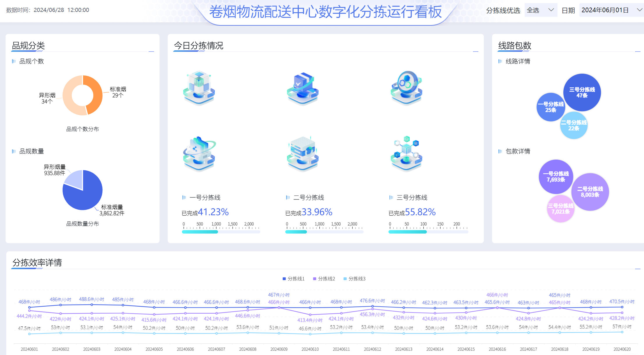644x355 pixels.
Task: Toggle 分拣线1 legend series
Action: click(293, 279)
